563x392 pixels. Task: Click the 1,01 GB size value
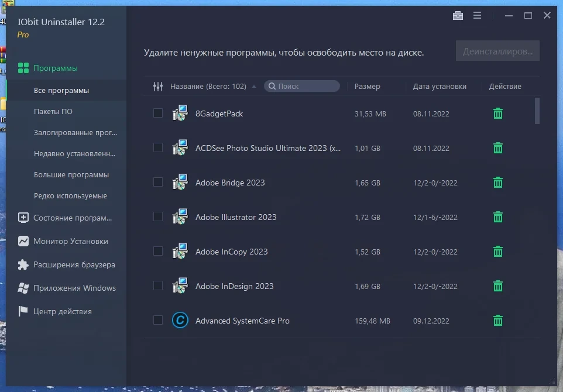click(368, 148)
